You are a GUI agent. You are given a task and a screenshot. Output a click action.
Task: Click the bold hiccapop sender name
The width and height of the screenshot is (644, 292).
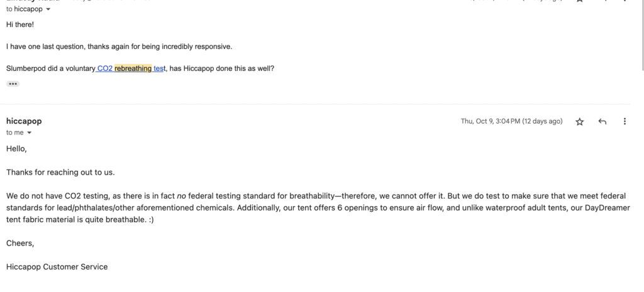24,121
